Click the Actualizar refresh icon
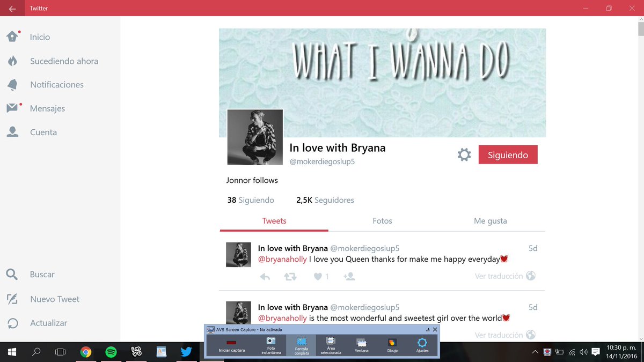Viewport: 644px width, 362px height. pyautogui.click(x=12, y=323)
